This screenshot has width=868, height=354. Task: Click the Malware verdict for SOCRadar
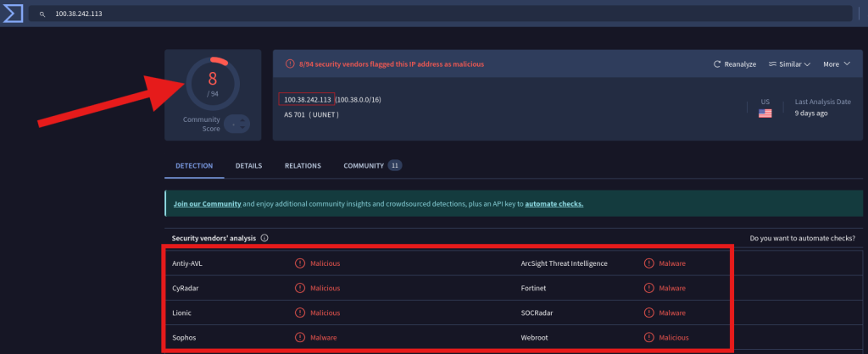[672, 313]
